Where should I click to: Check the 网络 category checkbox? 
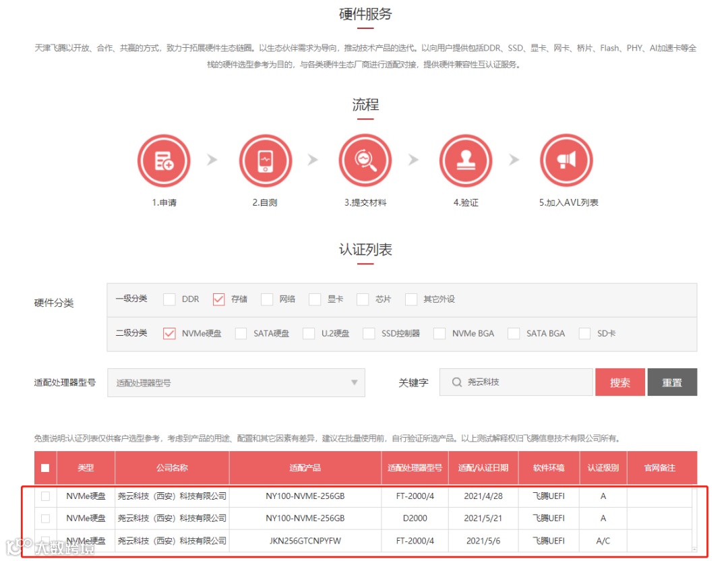pos(267,299)
